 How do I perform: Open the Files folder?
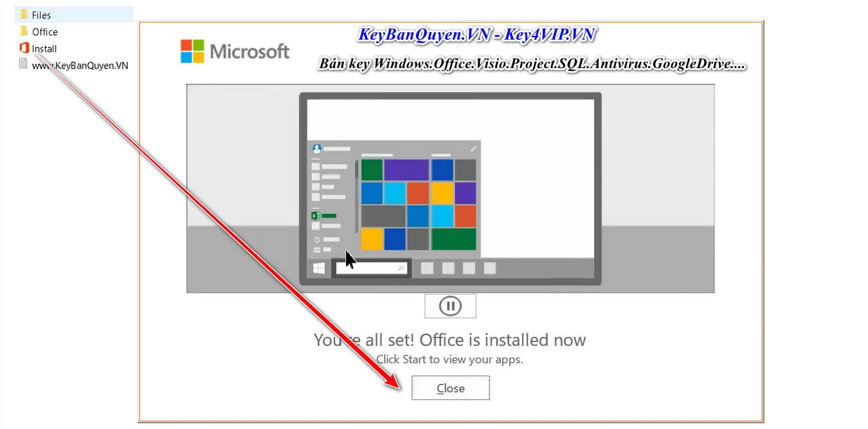[41, 15]
